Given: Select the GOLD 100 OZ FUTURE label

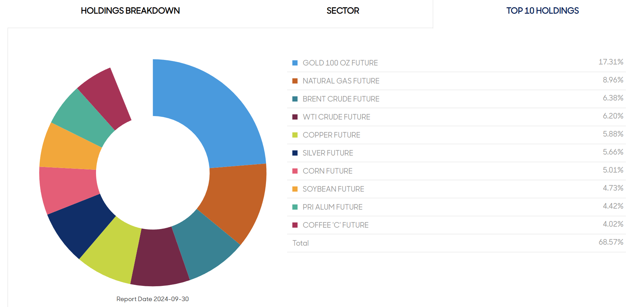Looking at the screenshot, I should click(340, 63).
